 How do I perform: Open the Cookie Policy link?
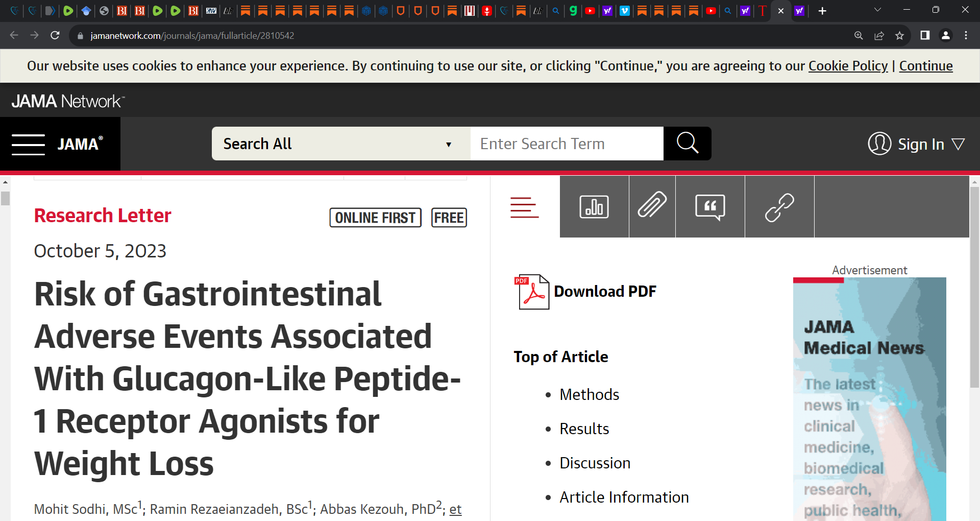point(848,66)
